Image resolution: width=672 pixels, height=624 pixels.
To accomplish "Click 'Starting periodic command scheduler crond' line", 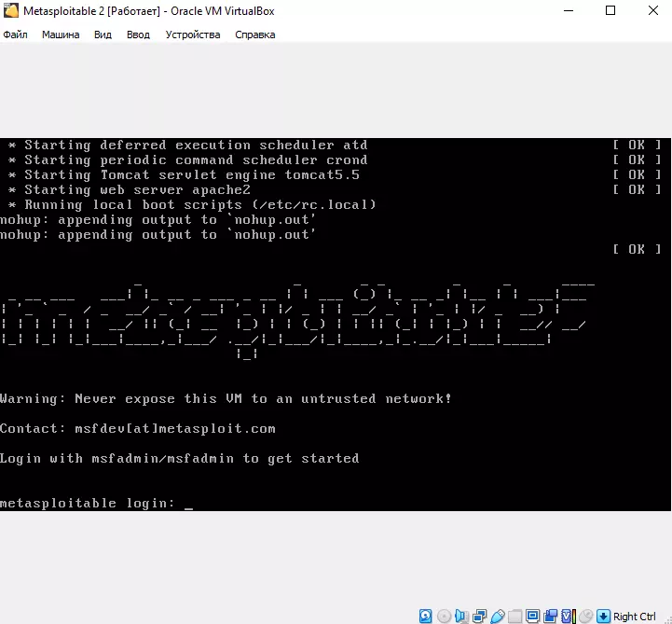I will [x=188, y=160].
